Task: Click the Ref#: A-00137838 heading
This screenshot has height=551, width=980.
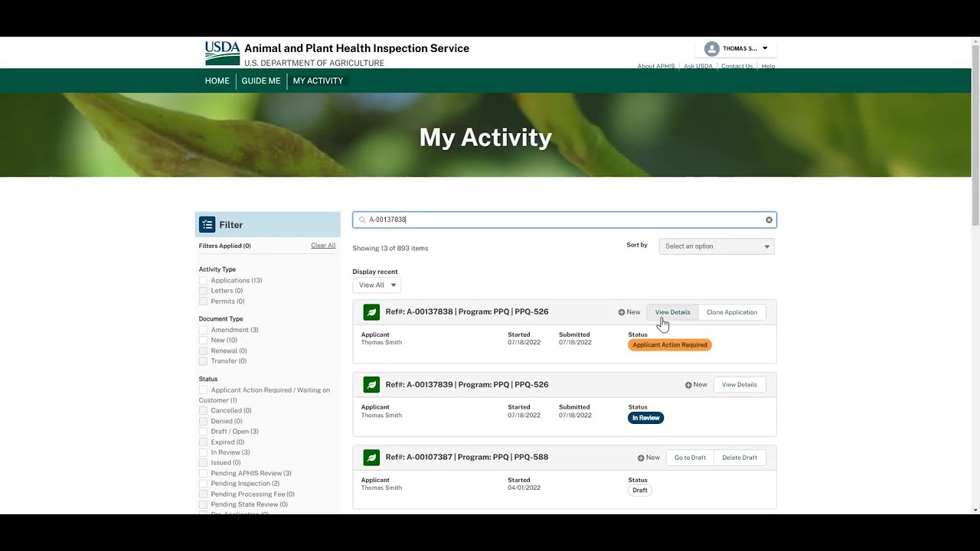Action: tap(467, 312)
